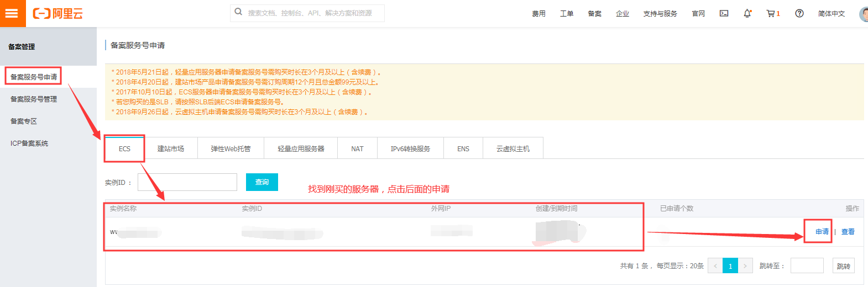This screenshot has height=287, width=868.
Task: Focus the 实例ID input field
Action: (x=187, y=182)
